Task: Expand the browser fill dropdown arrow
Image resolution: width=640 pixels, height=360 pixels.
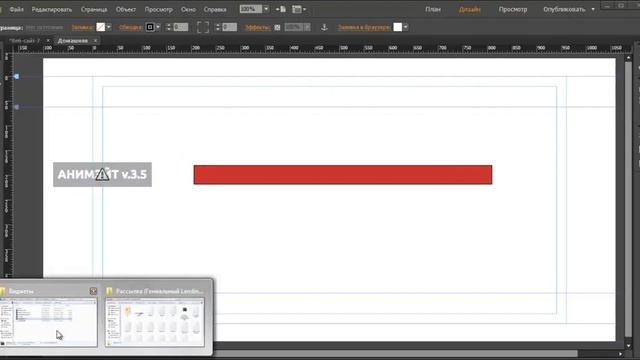Action: (406, 27)
